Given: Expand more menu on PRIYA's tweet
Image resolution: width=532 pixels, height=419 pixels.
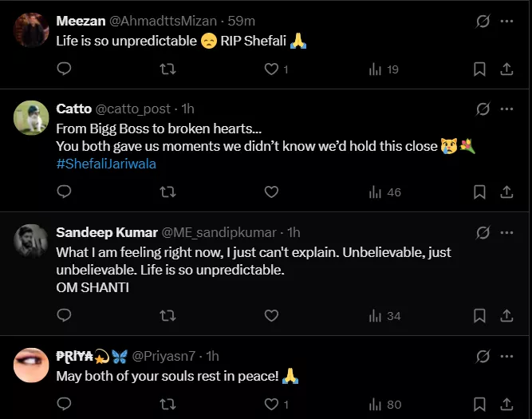Looking at the screenshot, I should (506, 356).
